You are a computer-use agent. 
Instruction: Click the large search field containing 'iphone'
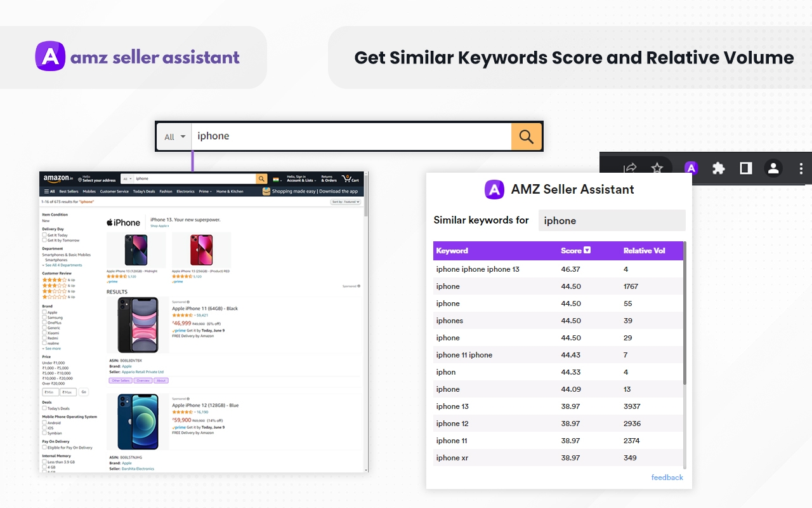[x=351, y=137]
